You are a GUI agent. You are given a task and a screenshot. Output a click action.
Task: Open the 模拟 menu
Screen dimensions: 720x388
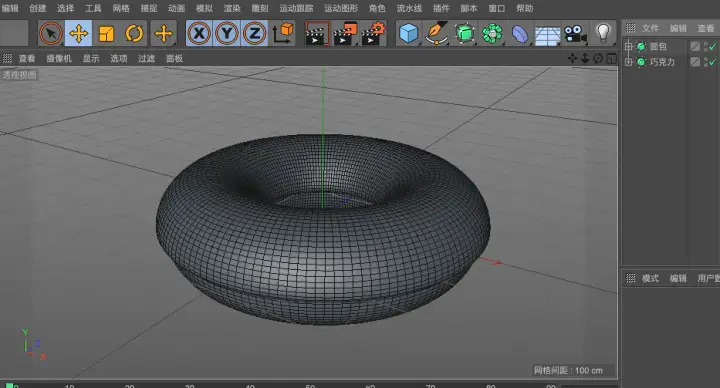coord(204,8)
